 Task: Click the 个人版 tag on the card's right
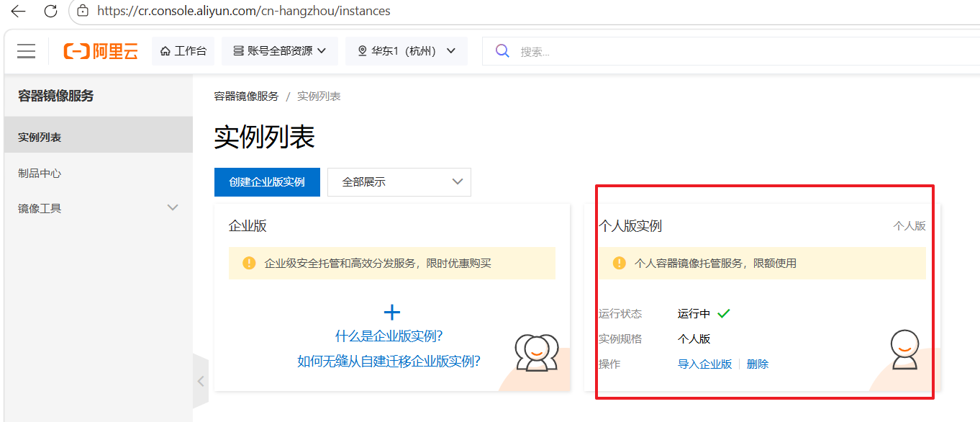click(x=909, y=226)
